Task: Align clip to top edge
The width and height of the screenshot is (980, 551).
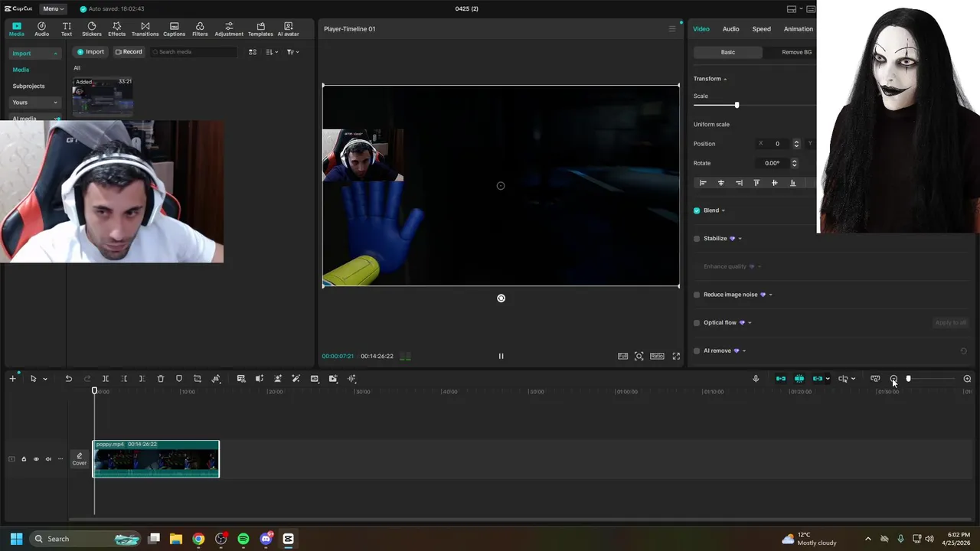Action: tap(756, 183)
